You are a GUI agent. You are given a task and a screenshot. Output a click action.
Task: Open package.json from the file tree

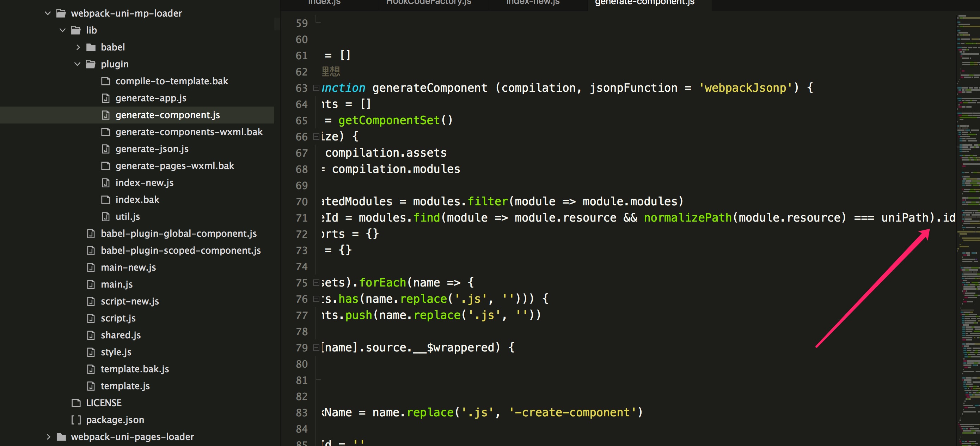pos(115,420)
